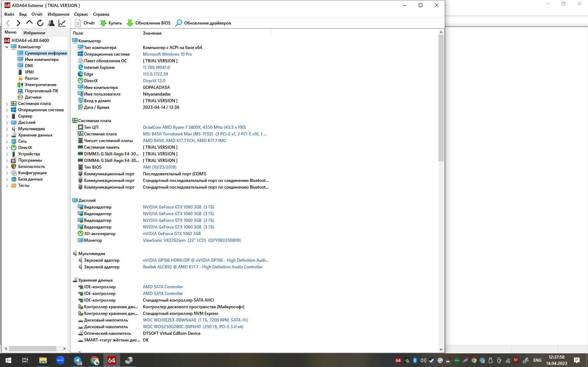Open the Избранное menu

click(x=58, y=14)
